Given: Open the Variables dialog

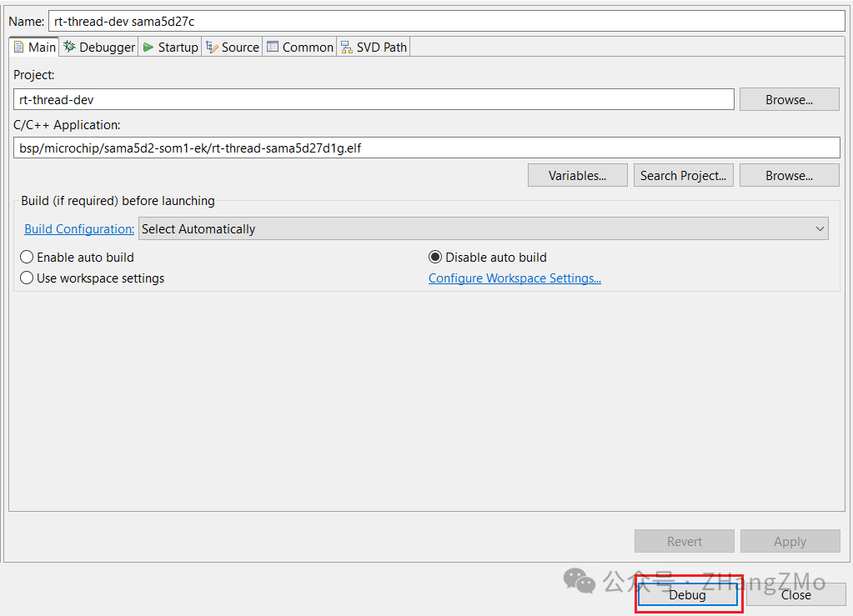Looking at the screenshot, I should coord(577,176).
